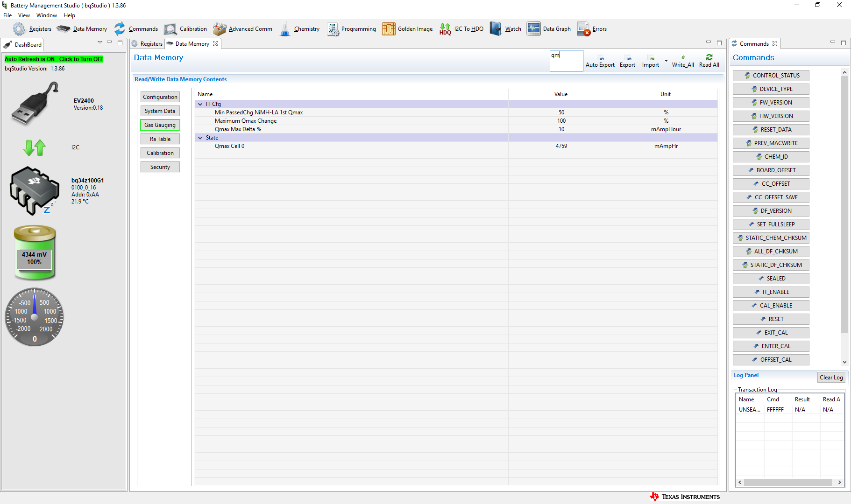Minimize the Commands panel
This screenshot has height=504, width=851.
click(832, 42)
